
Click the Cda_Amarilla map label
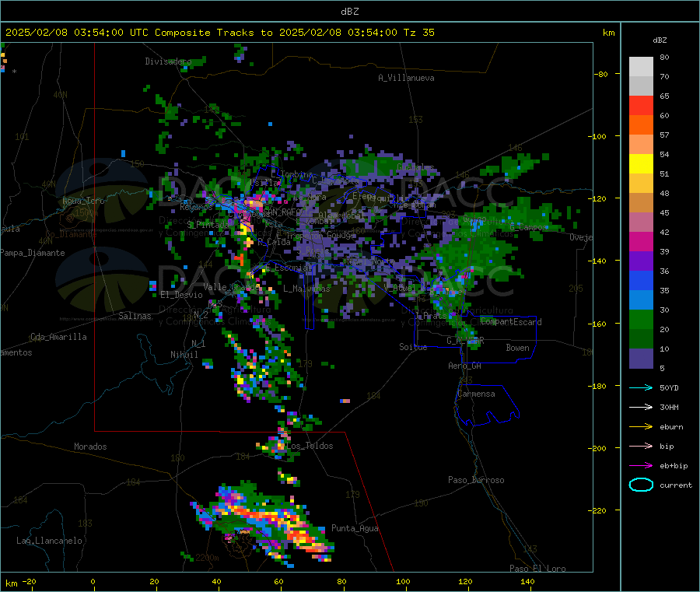(x=58, y=337)
